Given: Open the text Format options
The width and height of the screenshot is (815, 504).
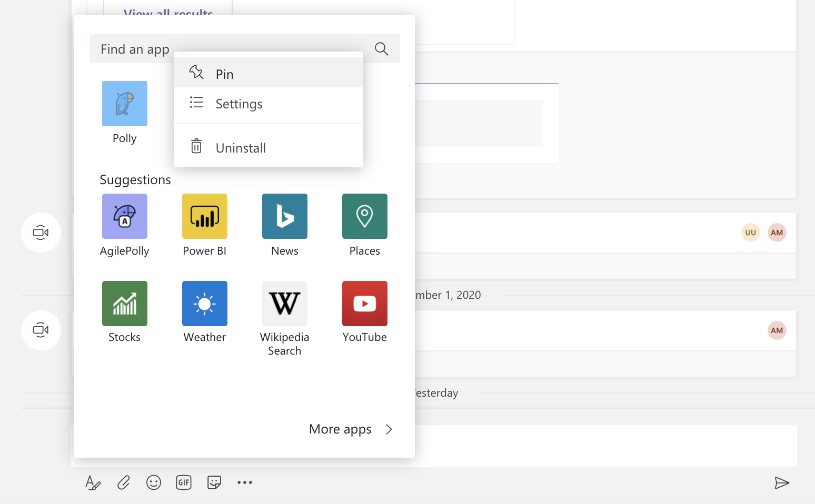Looking at the screenshot, I should pos(93,482).
